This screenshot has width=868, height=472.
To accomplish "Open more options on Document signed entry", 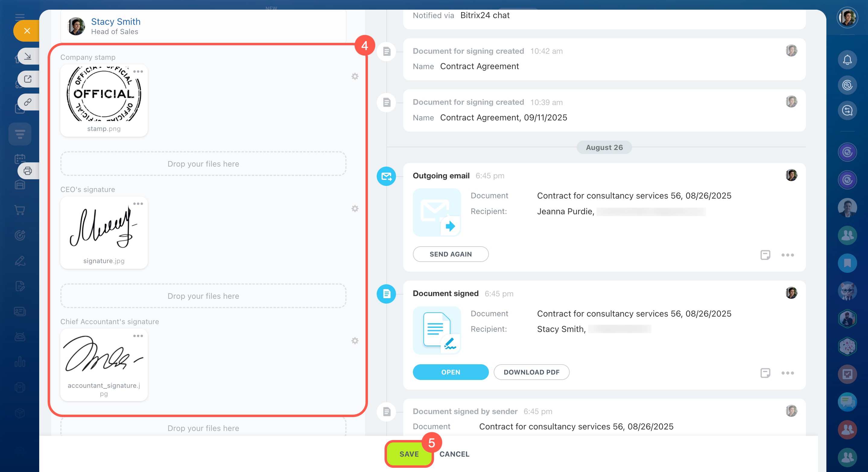I will coord(787,373).
